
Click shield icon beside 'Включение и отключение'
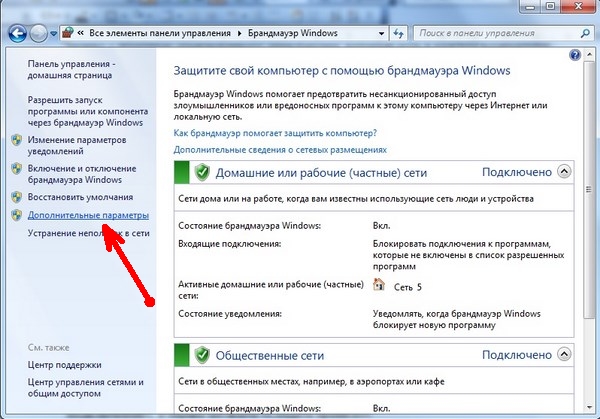[x=16, y=169]
